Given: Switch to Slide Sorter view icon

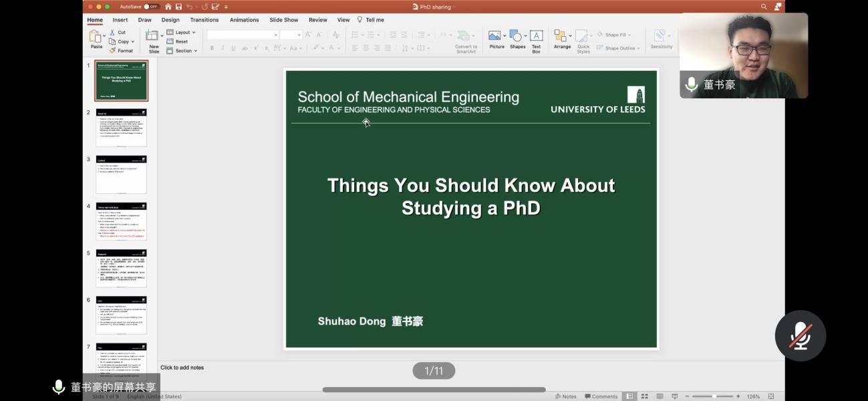Looking at the screenshot, I should [645, 396].
